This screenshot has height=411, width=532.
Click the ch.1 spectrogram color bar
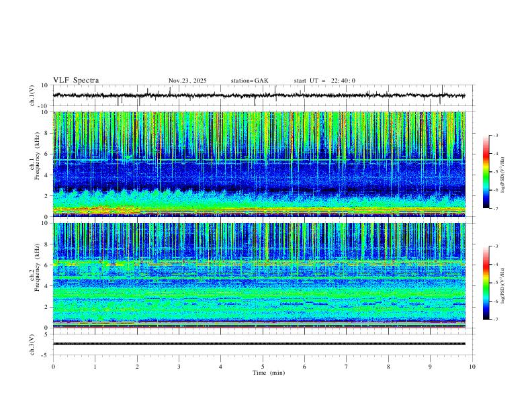[486, 172]
